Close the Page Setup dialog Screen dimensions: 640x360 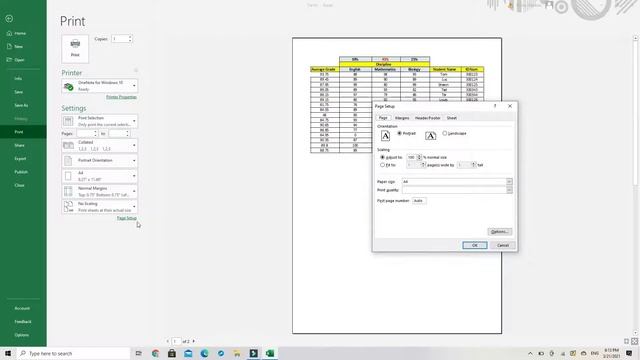pos(510,106)
